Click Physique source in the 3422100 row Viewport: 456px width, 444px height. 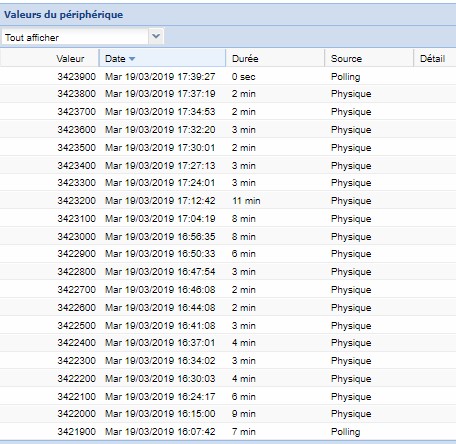[351, 396]
